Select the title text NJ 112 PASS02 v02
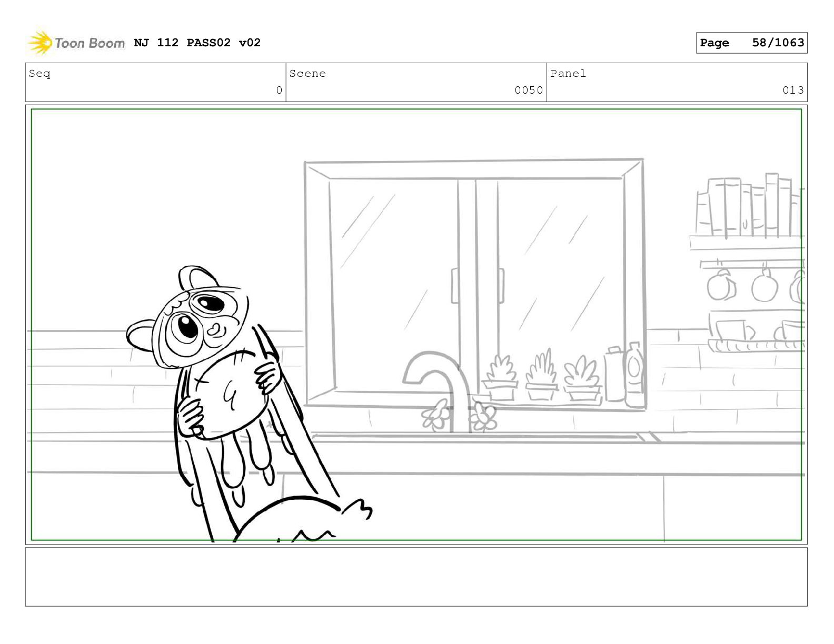Screen dimensions: 834x644 click(197, 43)
